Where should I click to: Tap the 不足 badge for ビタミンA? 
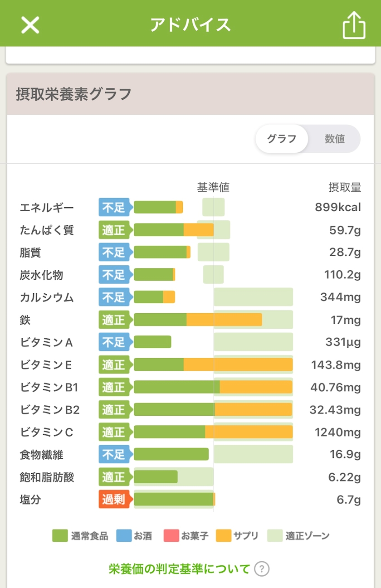click(x=114, y=342)
